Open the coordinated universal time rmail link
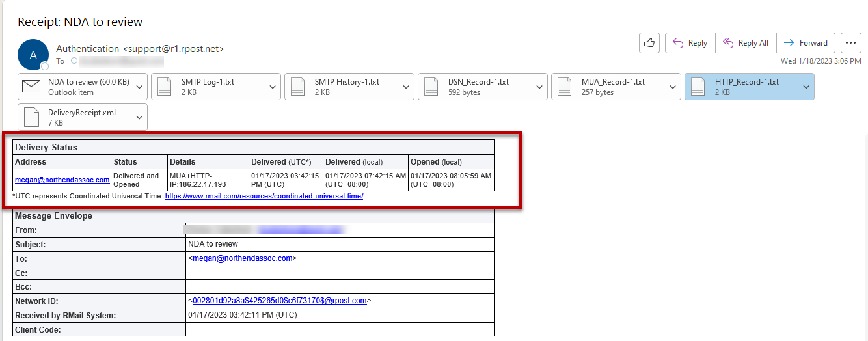This screenshot has height=341, width=868. click(264, 196)
